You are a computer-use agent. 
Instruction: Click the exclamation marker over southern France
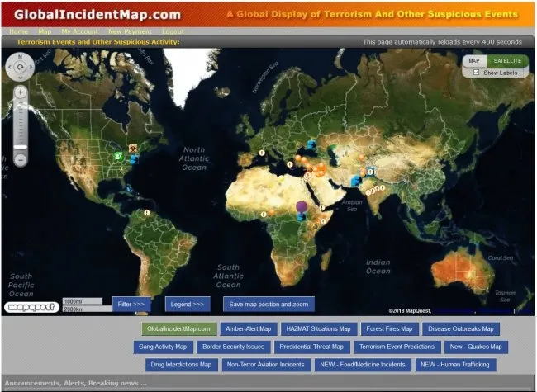[x=262, y=153]
